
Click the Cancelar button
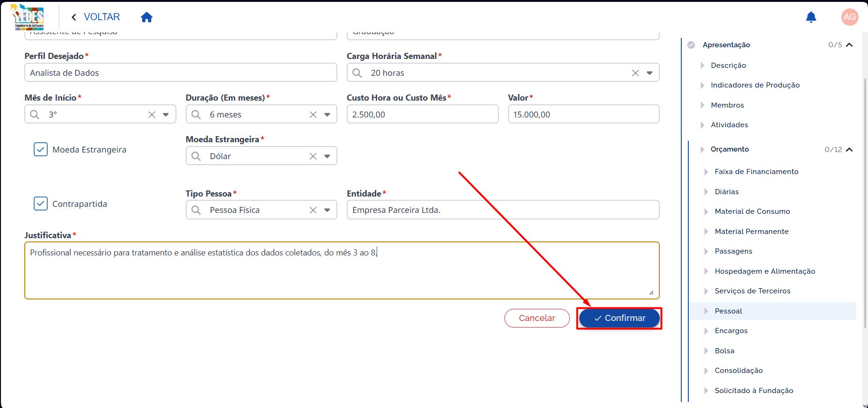point(537,318)
